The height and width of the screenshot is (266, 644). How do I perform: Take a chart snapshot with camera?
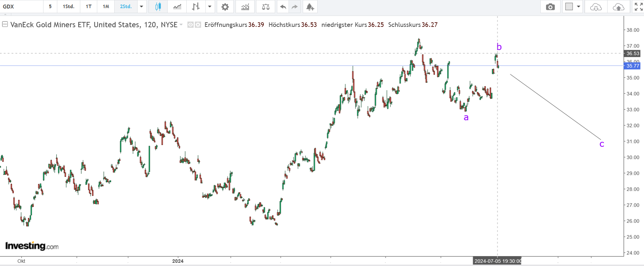[550, 7]
